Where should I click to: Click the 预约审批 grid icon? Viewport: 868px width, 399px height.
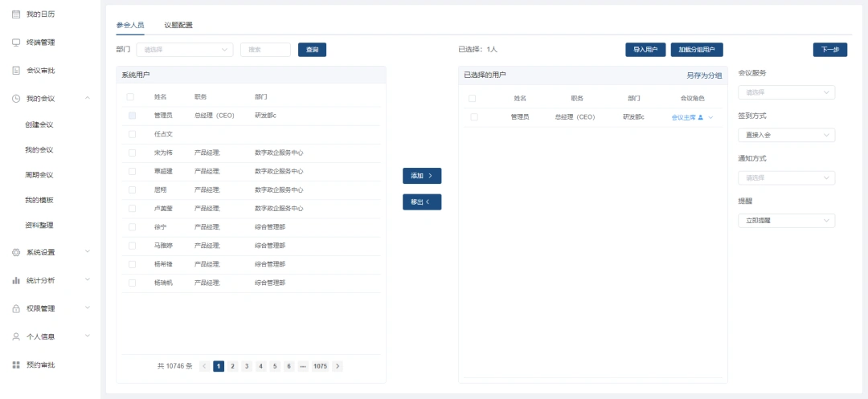16,365
